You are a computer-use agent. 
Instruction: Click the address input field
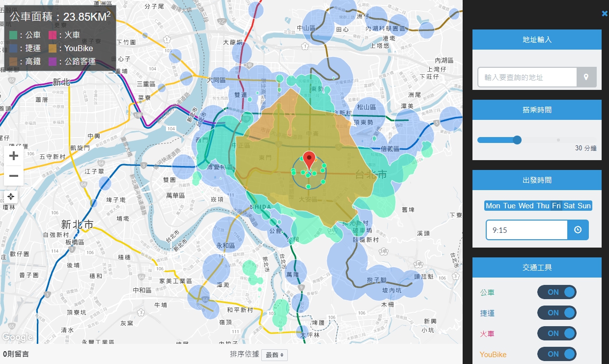(527, 78)
